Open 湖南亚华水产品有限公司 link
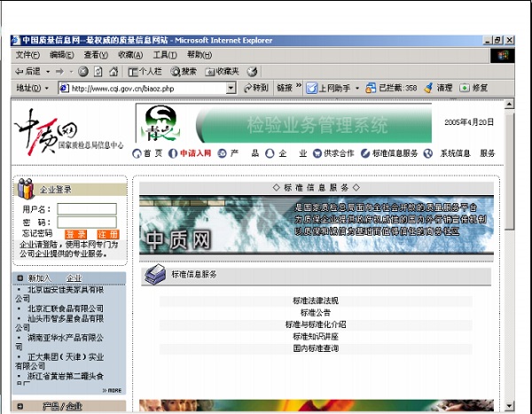 [59, 342]
